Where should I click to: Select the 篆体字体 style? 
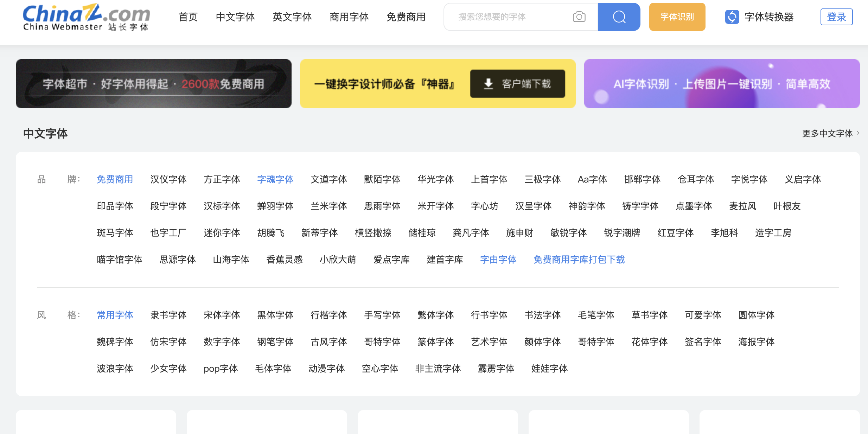436,342
